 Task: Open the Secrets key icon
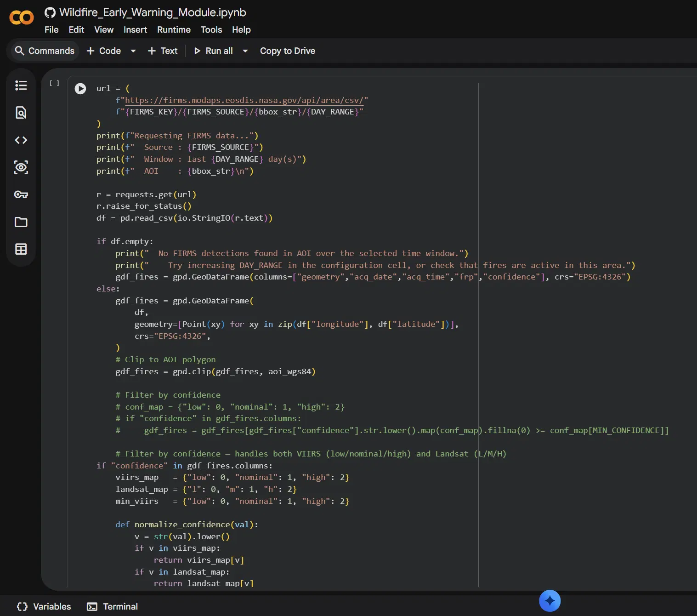point(21,194)
